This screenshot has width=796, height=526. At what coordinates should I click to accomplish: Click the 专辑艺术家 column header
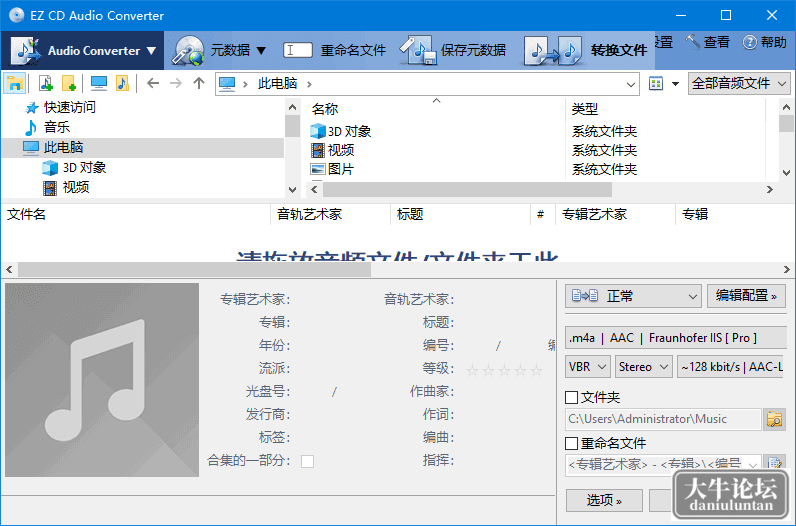616,214
